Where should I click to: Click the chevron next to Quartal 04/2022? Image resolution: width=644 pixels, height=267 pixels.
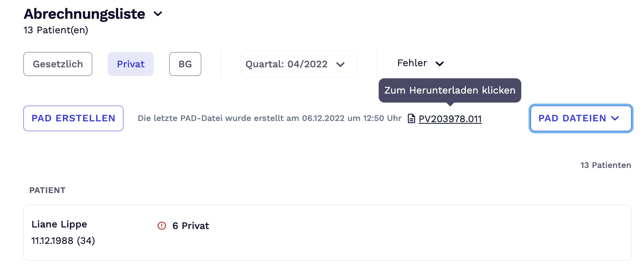point(341,64)
